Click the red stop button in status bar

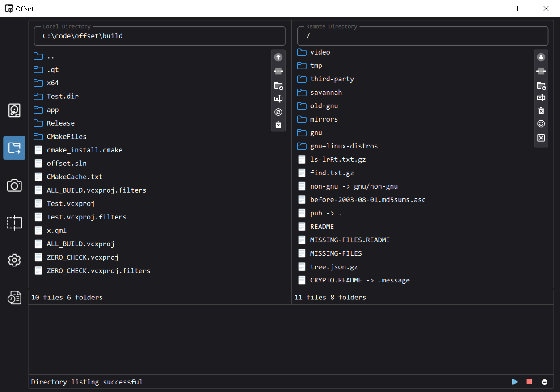[530, 382]
